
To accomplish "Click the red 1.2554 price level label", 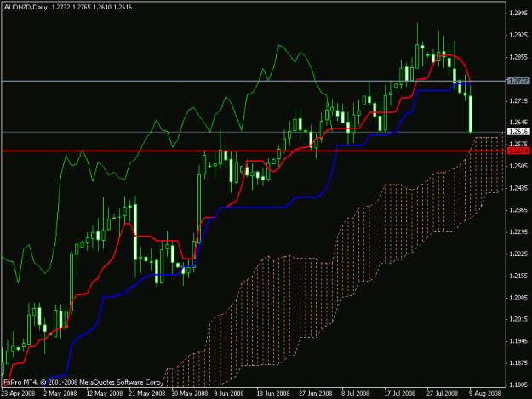I will [518, 151].
